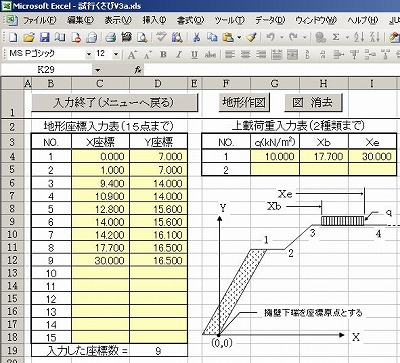Image resolution: width=400 pixels, height=363 pixels.
Task: Sort ascending with the A-Z icon
Action: (x=359, y=37)
